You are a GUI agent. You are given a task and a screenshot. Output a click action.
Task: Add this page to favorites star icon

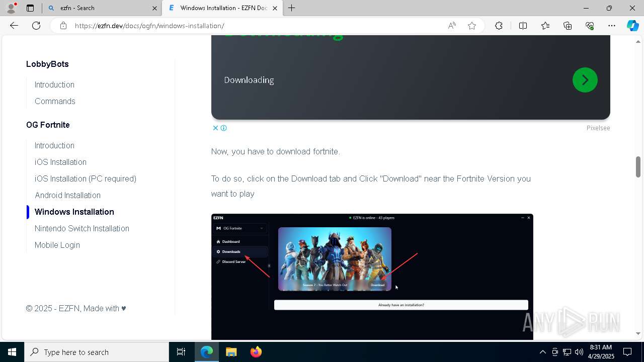tap(472, 26)
